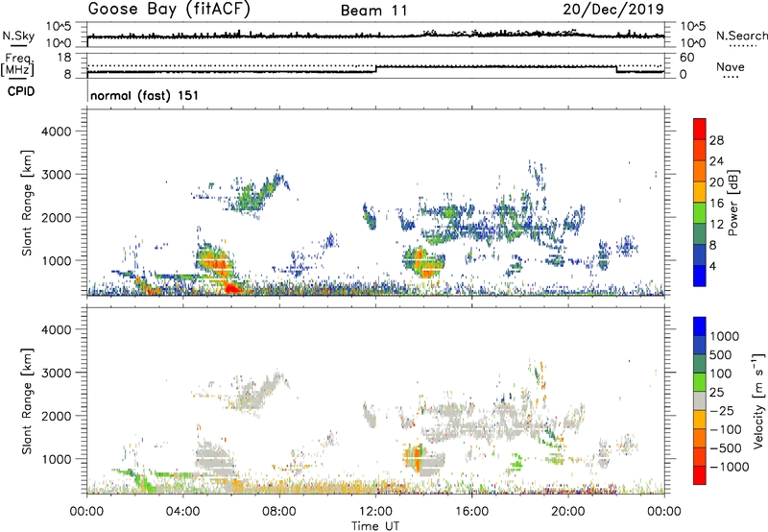Click the '3000' label on the velocity panel range axis
Image resolution: width=768 pixels, height=532 pixels.
point(56,373)
